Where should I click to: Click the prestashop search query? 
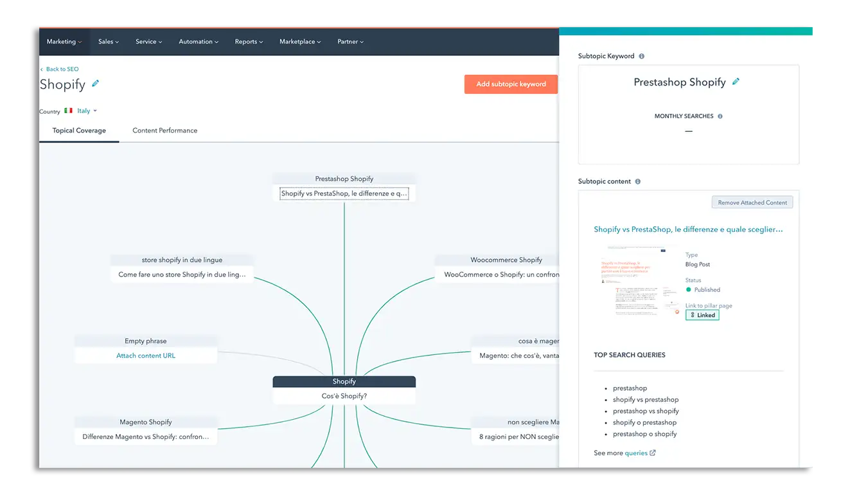pos(630,388)
